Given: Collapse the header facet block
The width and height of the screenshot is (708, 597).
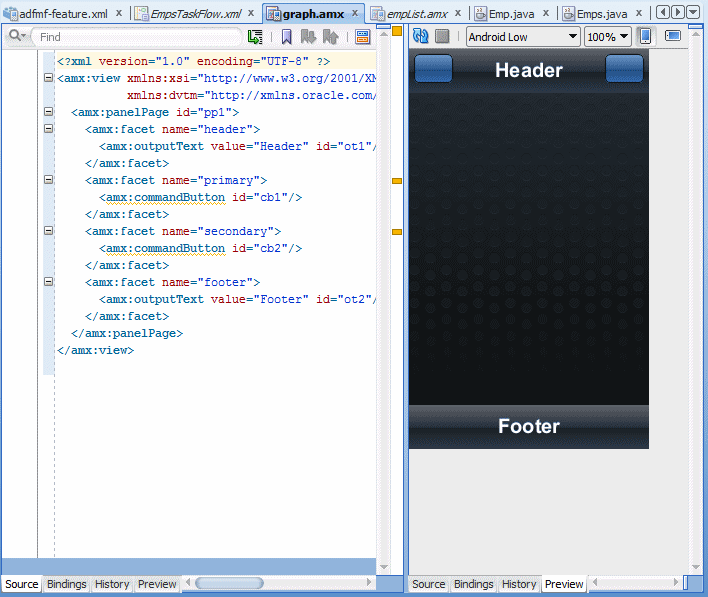Looking at the screenshot, I should pyautogui.click(x=48, y=129).
